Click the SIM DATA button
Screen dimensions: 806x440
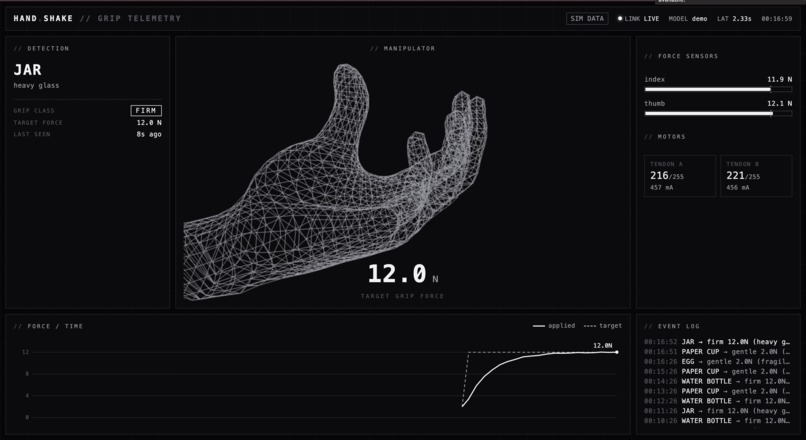[587, 19]
